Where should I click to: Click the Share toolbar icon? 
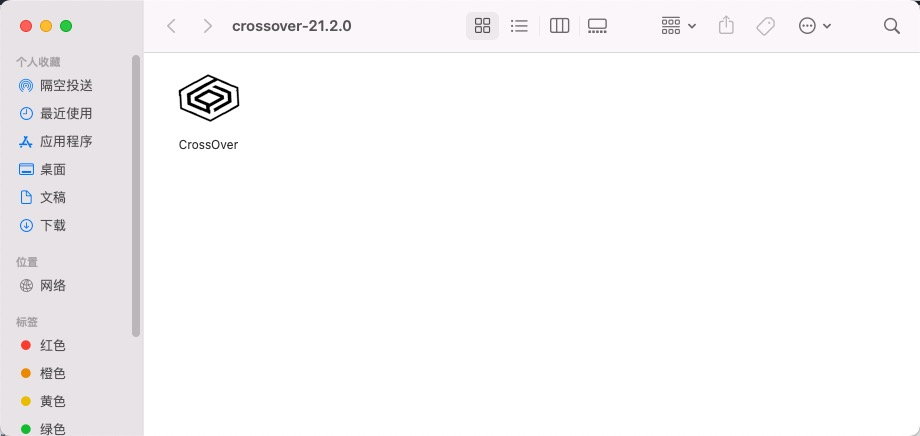(726, 26)
